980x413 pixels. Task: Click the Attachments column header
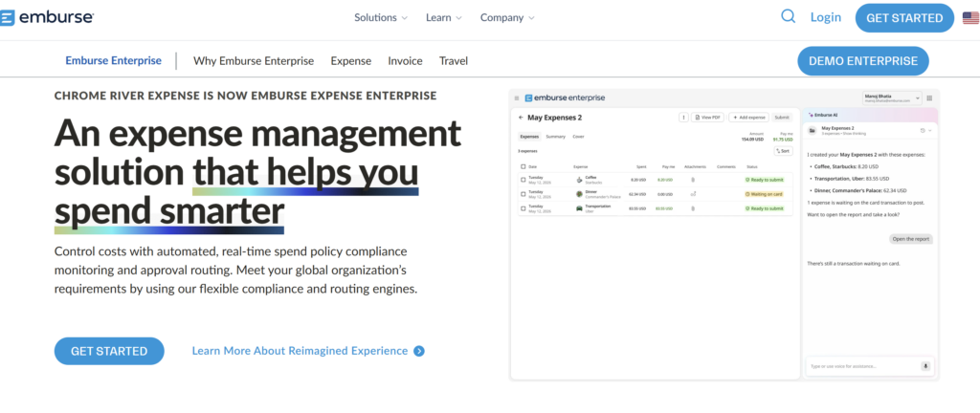(695, 166)
